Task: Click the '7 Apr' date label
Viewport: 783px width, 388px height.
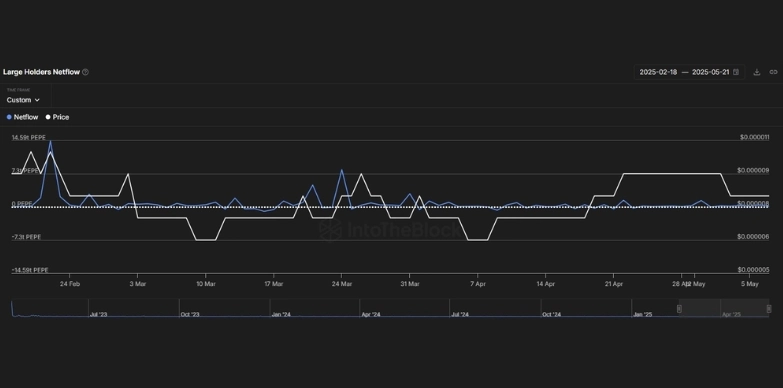Action: [478, 284]
